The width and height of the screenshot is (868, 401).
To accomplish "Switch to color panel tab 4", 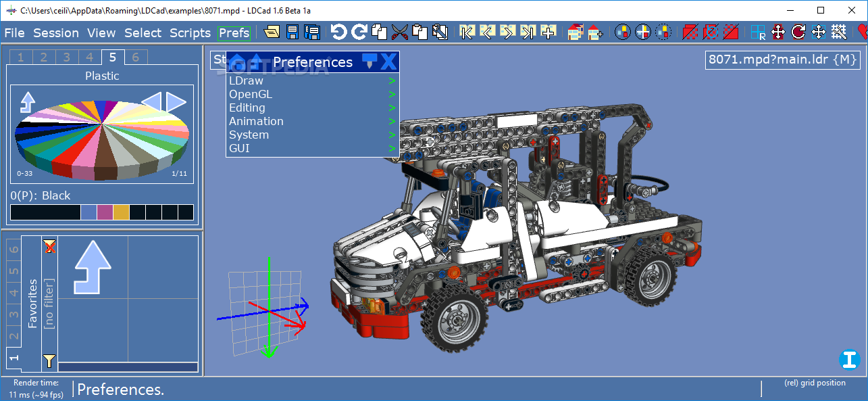I will 89,57.
